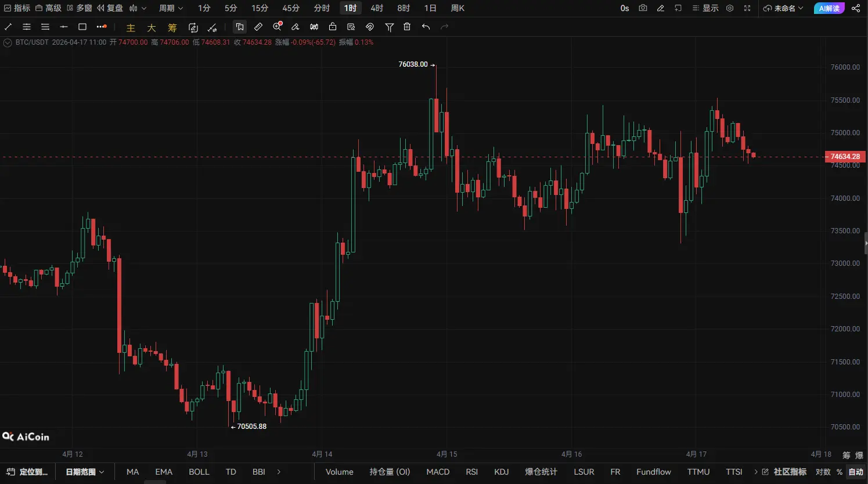The width and height of the screenshot is (868, 484).
Task: Open 多窗 multi-window layout
Action: [x=80, y=8]
